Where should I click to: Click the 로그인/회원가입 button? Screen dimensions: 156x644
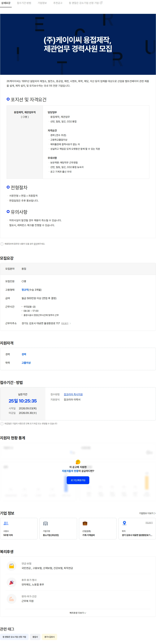[78, 480]
